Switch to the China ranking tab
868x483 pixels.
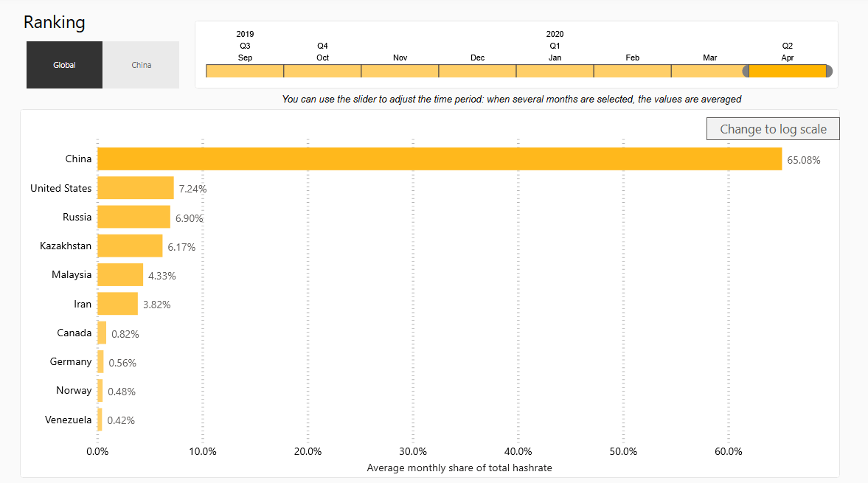coord(141,65)
